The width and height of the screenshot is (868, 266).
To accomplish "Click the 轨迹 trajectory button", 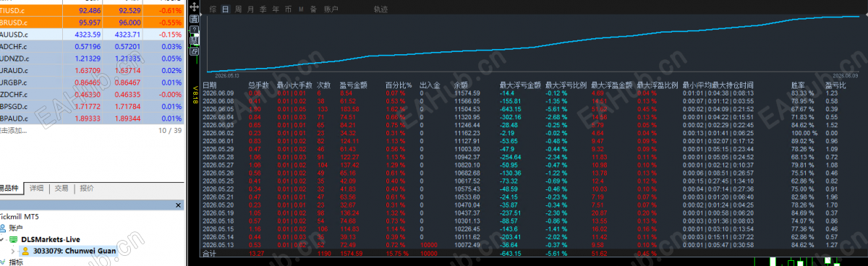I will pyautogui.click(x=381, y=9).
